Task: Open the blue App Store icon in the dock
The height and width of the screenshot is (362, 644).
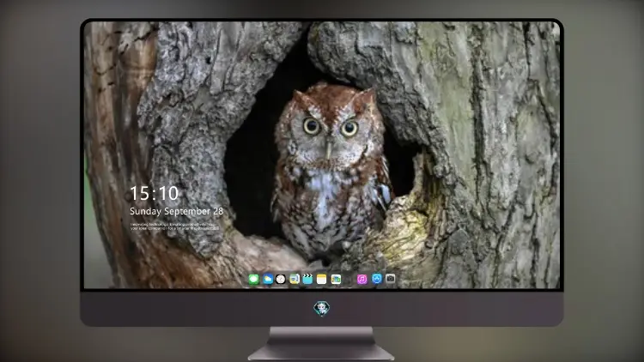Action: (377, 279)
